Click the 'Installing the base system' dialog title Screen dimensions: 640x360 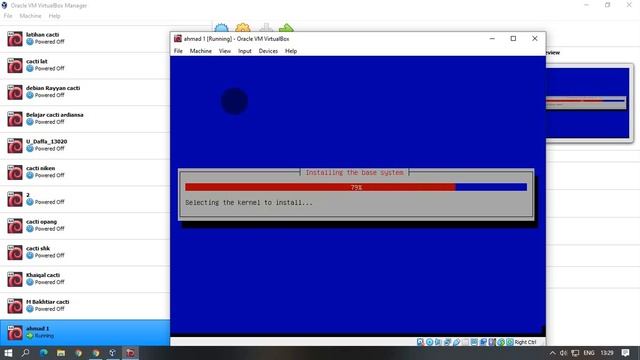tap(354, 173)
